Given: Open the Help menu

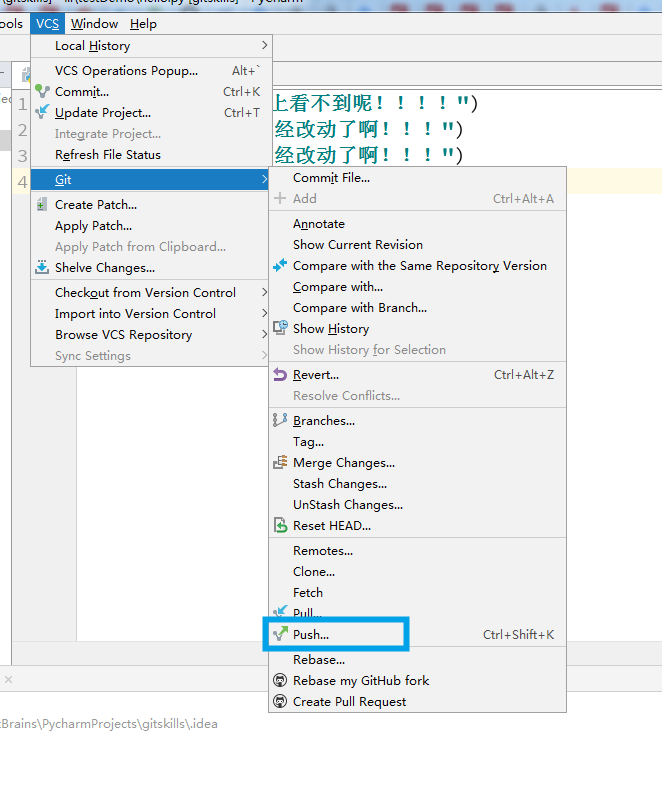Looking at the screenshot, I should [x=143, y=23].
